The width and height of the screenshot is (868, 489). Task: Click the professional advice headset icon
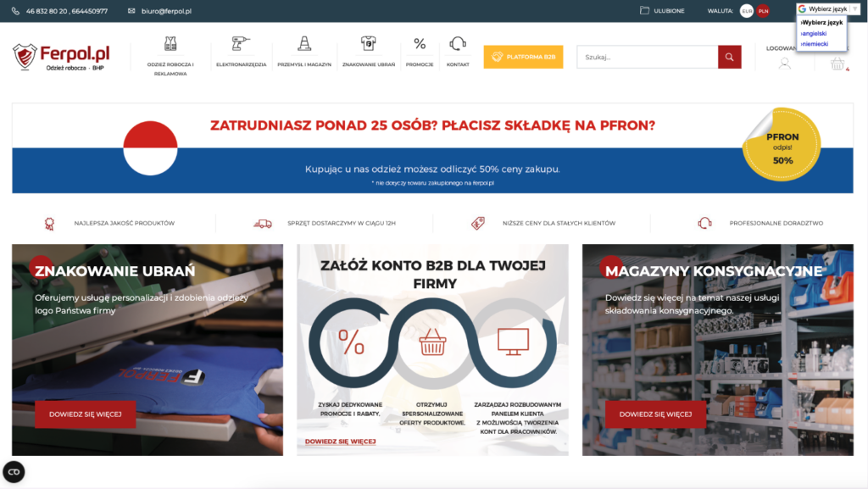[x=704, y=224]
